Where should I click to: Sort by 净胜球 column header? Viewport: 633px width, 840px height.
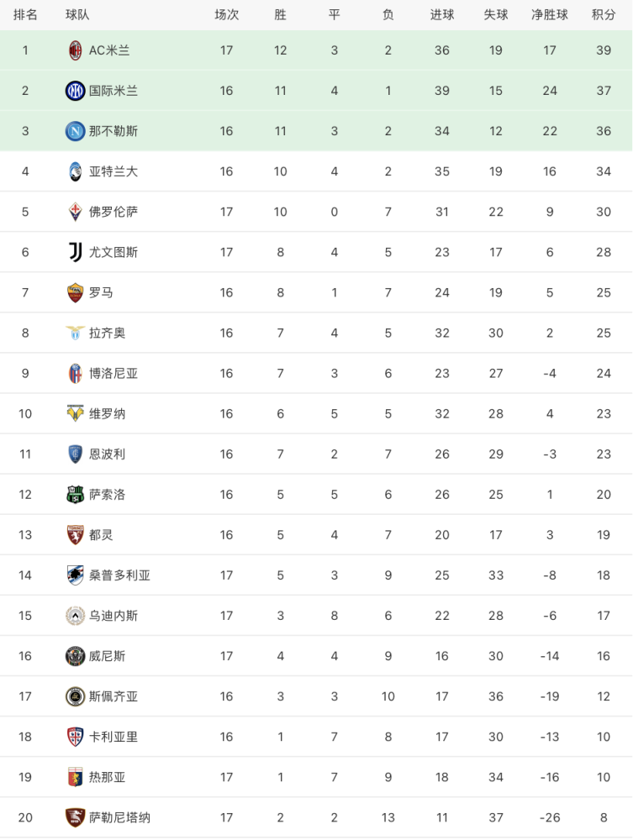click(550, 14)
